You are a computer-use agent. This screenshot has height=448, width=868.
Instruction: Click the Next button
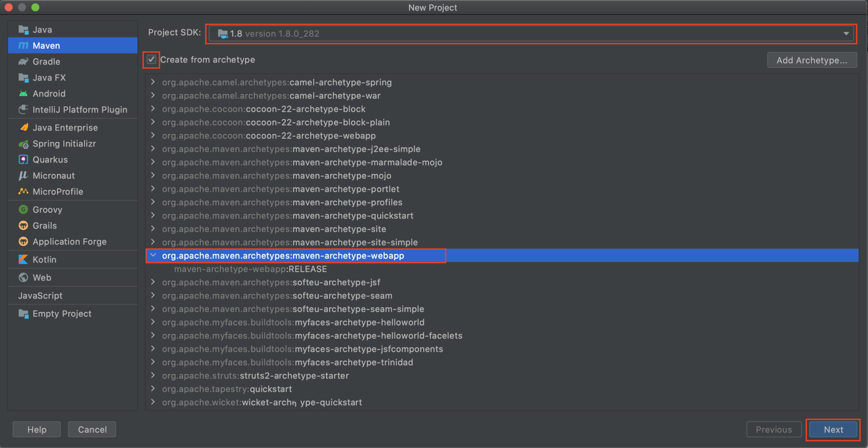coord(832,429)
